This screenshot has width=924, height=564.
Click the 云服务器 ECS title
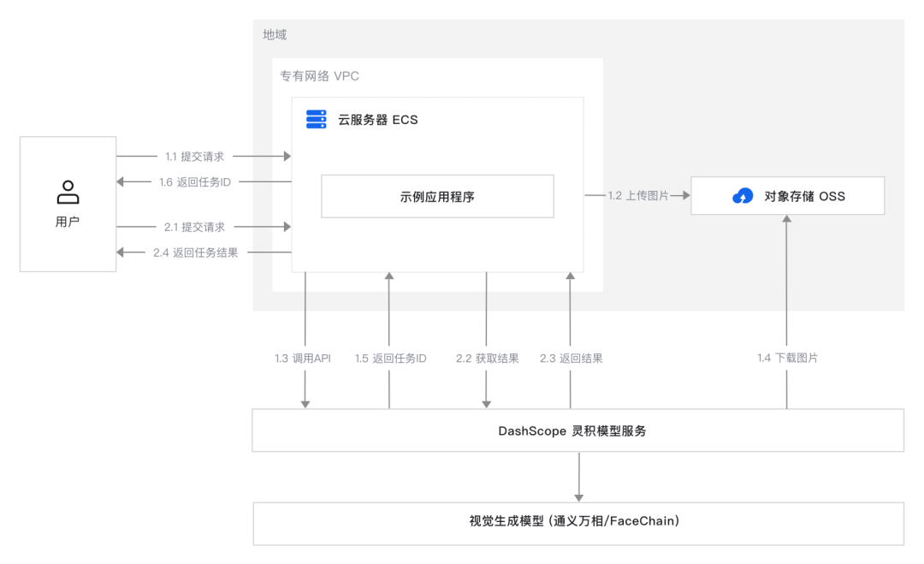[378, 120]
